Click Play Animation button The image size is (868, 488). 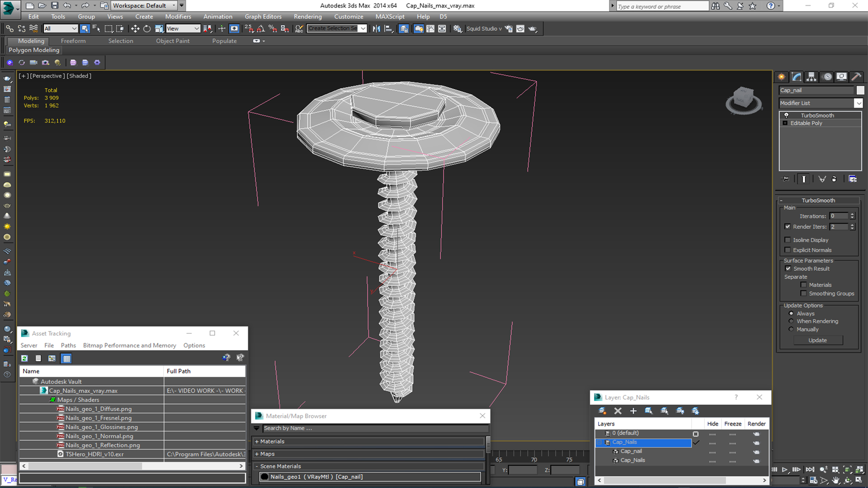coord(785,470)
